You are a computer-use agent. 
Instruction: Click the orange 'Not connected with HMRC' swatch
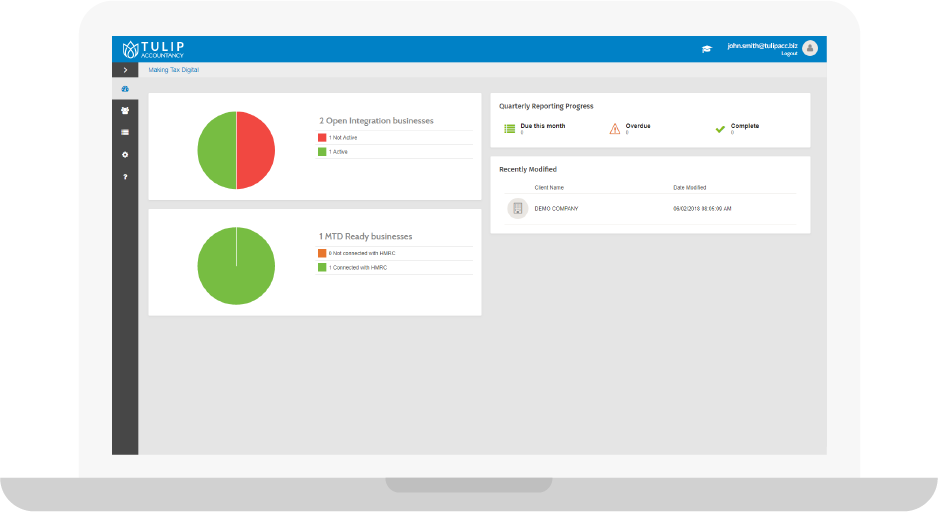click(x=322, y=253)
